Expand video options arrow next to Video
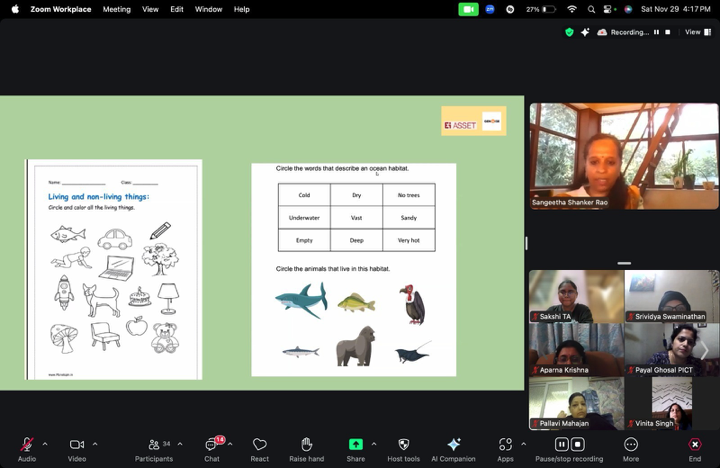Image resolution: width=720 pixels, height=468 pixels. coord(95,443)
